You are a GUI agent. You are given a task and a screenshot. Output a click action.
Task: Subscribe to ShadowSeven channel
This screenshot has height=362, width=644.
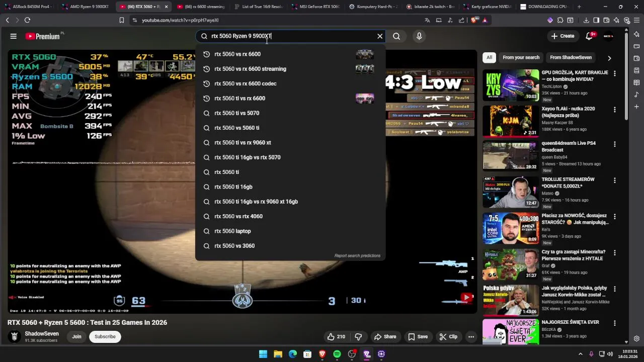click(x=105, y=337)
